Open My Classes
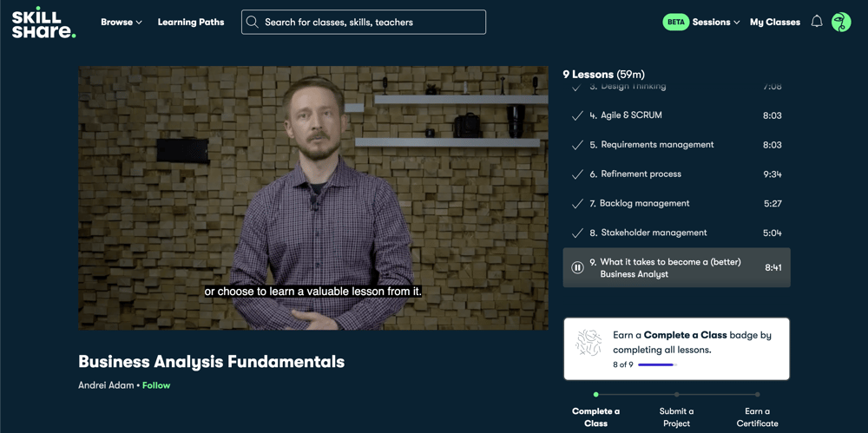 (775, 23)
